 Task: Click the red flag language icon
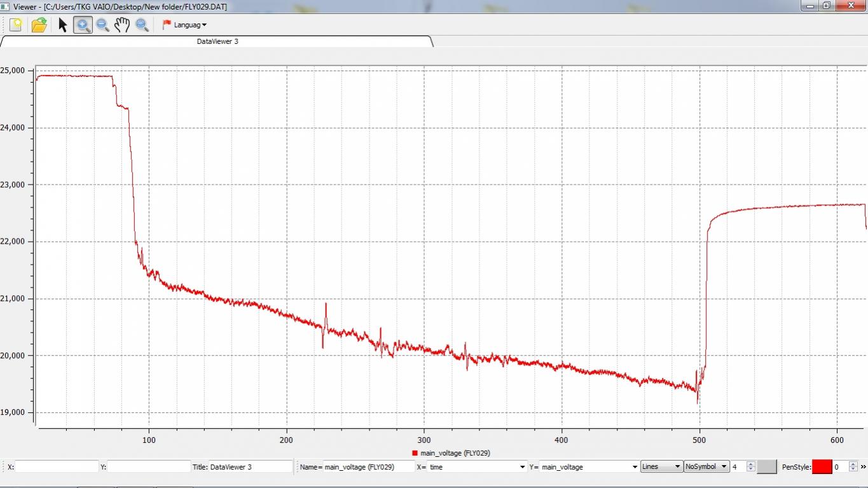pyautogui.click(x=167, y=25)
